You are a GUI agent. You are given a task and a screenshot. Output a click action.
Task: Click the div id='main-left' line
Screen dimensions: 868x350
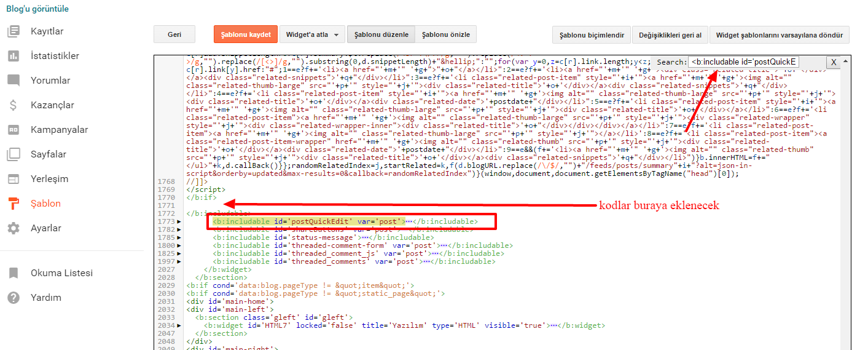[x=230, y=309]
